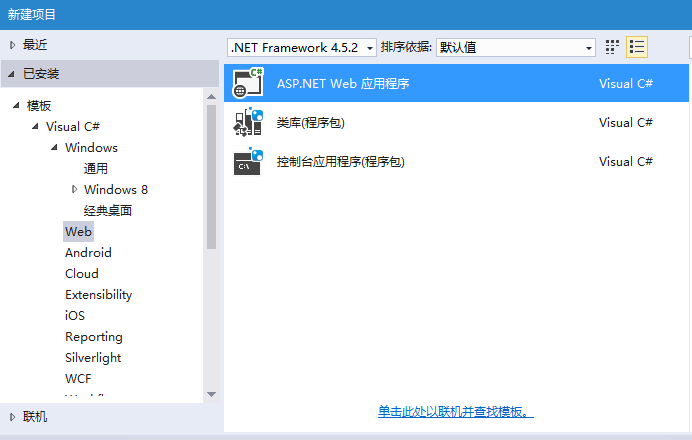
Task: Expand the 联机 section
Action: click(x=12, y=417)
